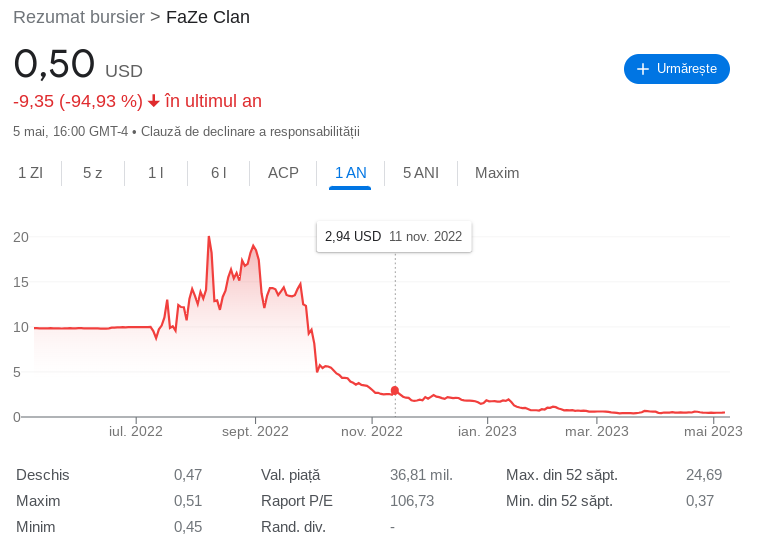781x543 pixels.
Task: Click the red down-arrow price change icon
Action: (153, 101)
